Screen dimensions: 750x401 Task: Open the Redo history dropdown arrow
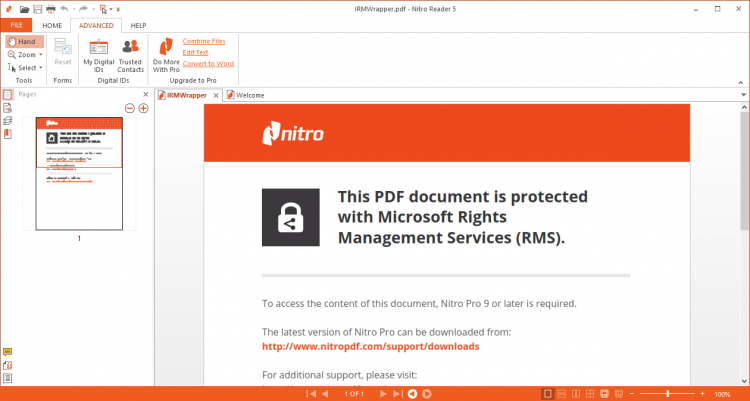93,10
